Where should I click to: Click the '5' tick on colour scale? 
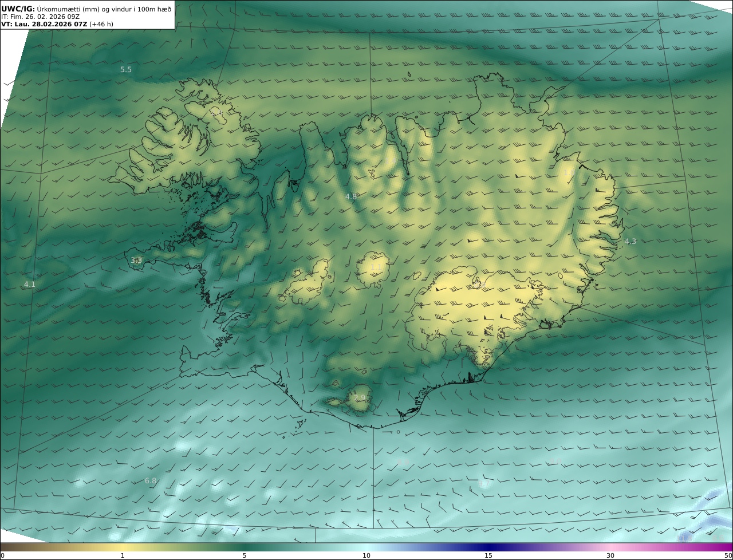tap(245, 555)
